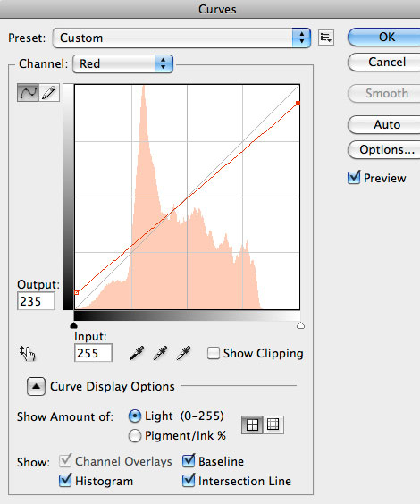
Task: Collapse the Curve Display Options section
Action: [x=36, y=386]
